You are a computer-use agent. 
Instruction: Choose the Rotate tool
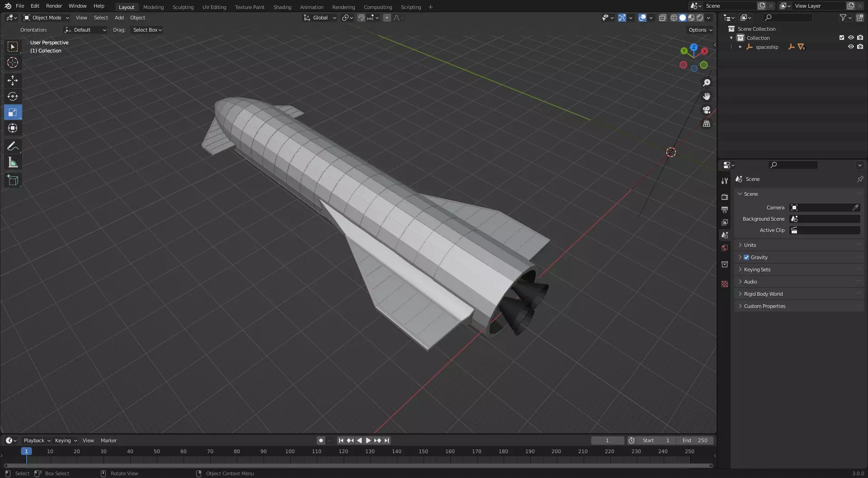coord(13,96)
